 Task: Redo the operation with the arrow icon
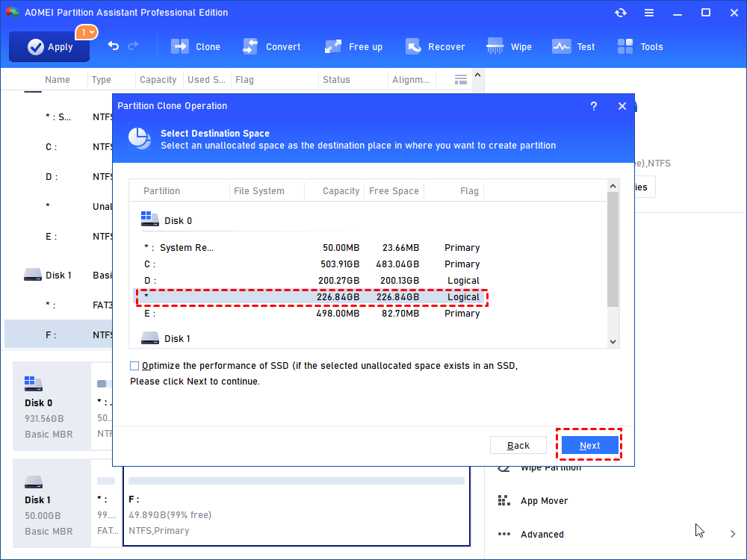(x=134, y=46)
